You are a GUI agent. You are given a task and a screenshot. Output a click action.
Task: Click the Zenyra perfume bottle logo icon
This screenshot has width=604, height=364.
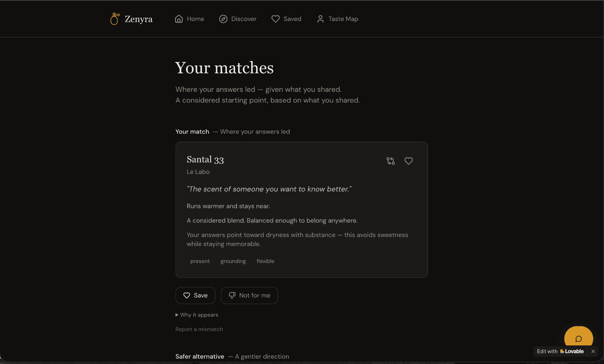(x=115, y=19)
